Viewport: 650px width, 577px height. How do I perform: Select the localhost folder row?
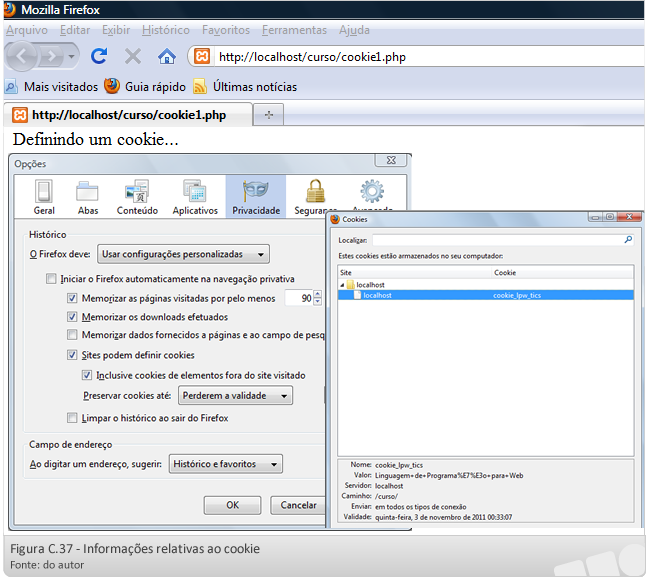point(485,285)
